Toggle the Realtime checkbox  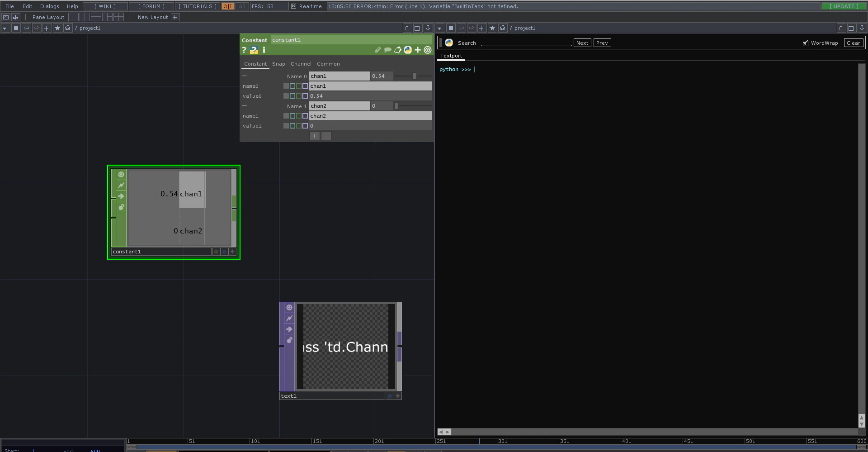[293, 6]
